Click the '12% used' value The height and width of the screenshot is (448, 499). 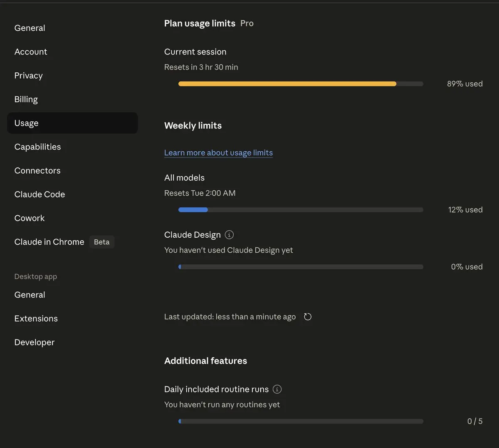[465, 209]
